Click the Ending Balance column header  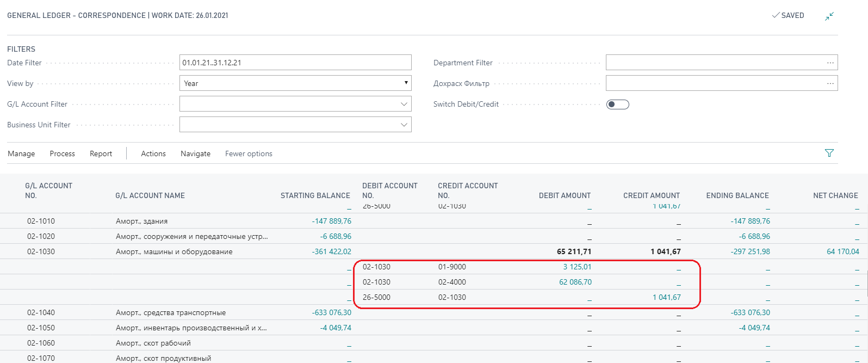point(737,195)
